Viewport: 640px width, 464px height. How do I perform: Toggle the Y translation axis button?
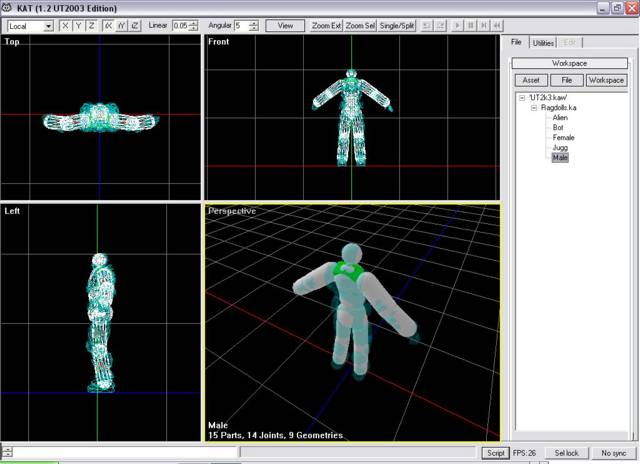point(78,26)
